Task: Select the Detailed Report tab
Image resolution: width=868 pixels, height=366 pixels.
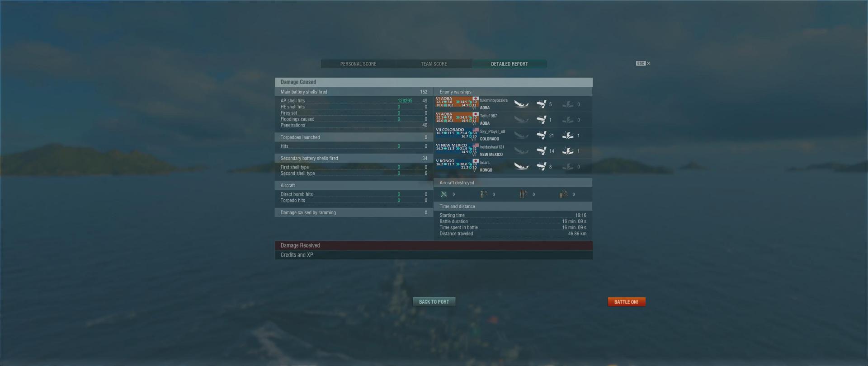Action: (509, 64)
